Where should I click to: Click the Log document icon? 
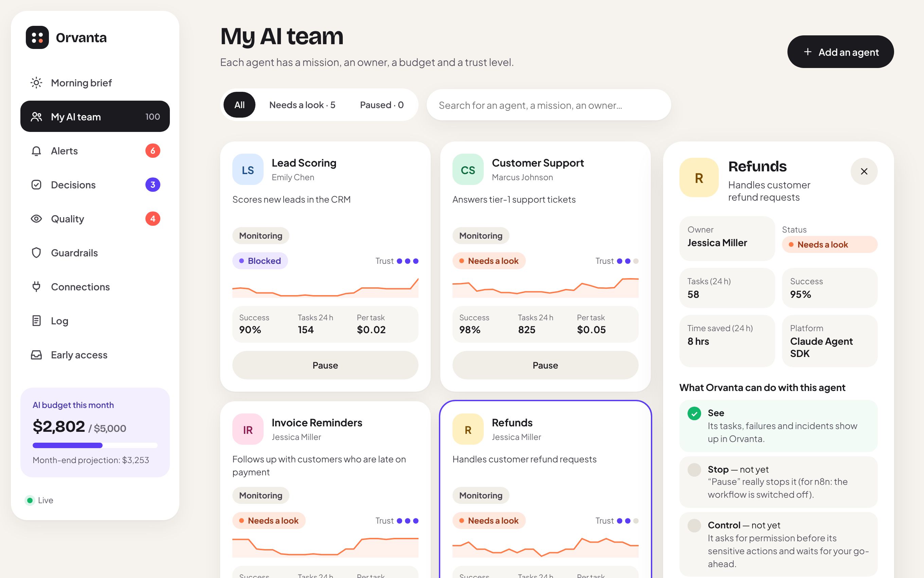[36, 321]
